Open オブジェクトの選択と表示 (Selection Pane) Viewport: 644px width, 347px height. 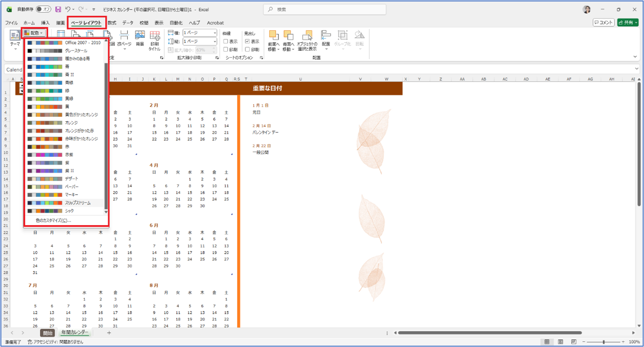(307, 40)
